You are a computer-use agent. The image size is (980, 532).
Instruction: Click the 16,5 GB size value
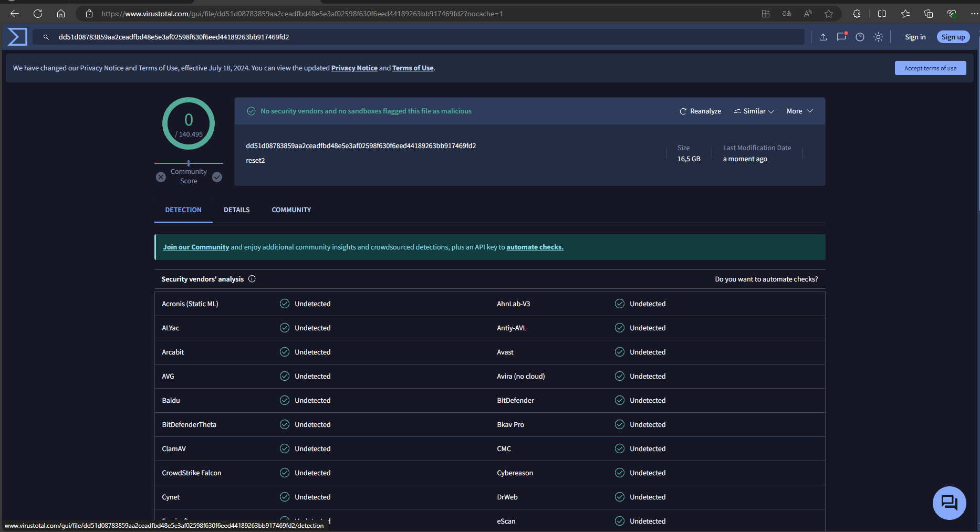pos(689,159)
